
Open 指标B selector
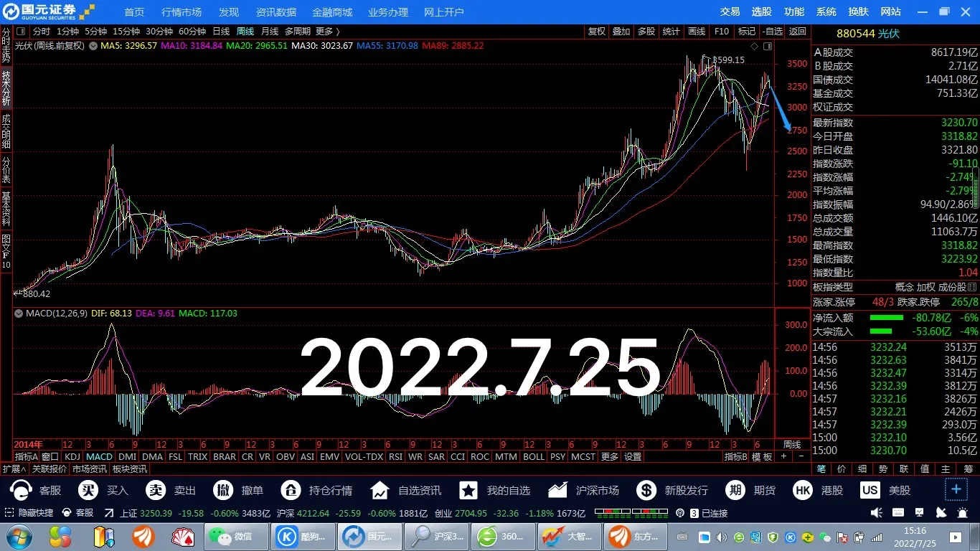pyautogui.click(x=735, y=456)
